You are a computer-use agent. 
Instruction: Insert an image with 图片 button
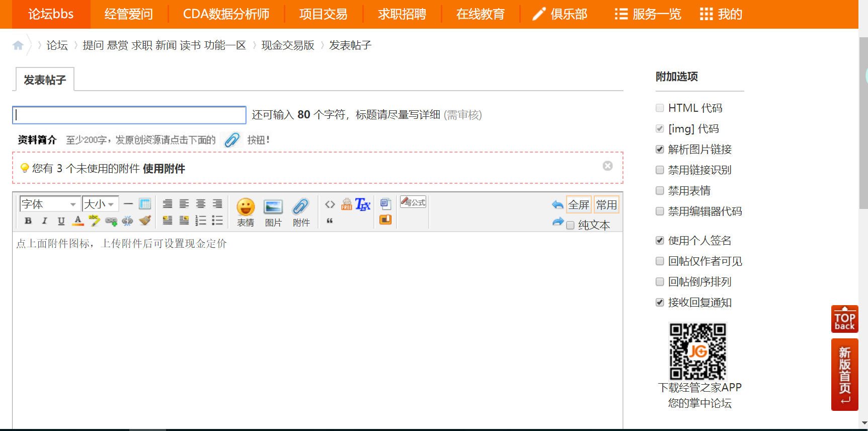[273, 212]
